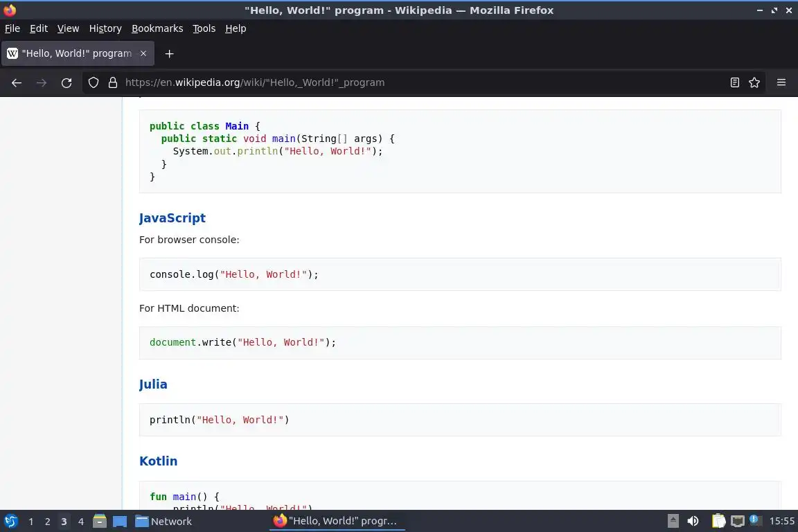798x532 pixels.
Task: Open the Firefox hamburger application menu
Action: (781, 82)
